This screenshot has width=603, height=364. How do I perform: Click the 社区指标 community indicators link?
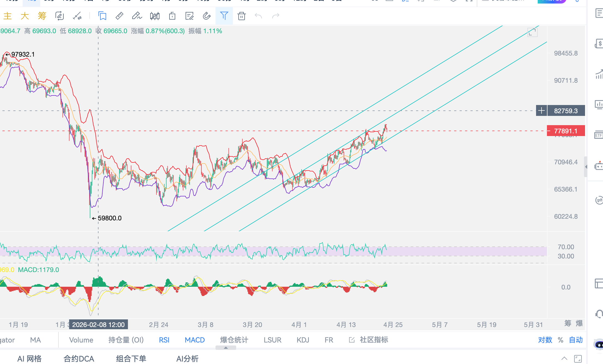374,340
